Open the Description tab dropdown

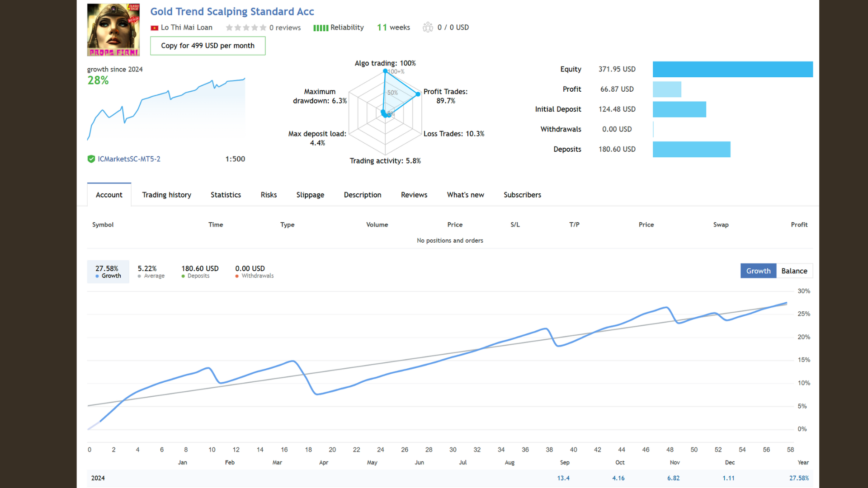point(362,194)
